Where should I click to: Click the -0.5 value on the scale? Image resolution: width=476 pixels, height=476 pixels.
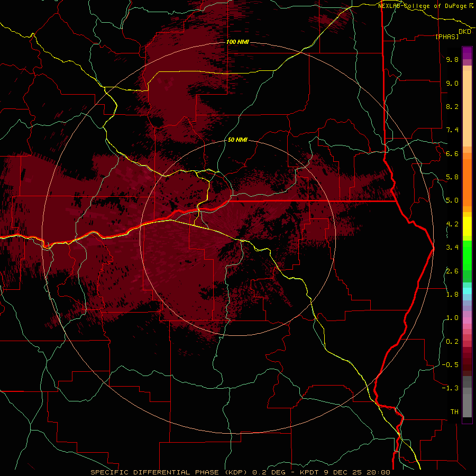point(450,365)
